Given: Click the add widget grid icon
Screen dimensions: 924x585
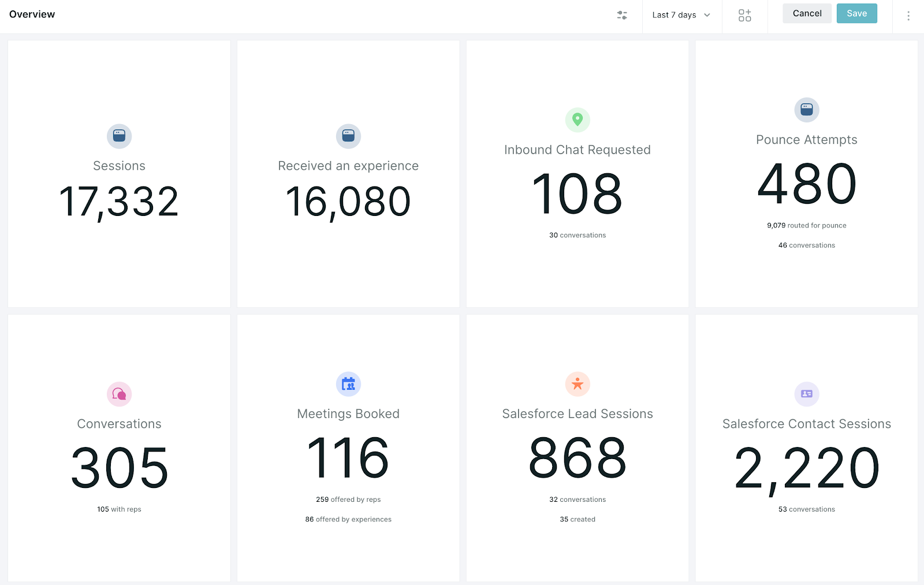Looking at the screenshot, I should (x=745, y=16).
